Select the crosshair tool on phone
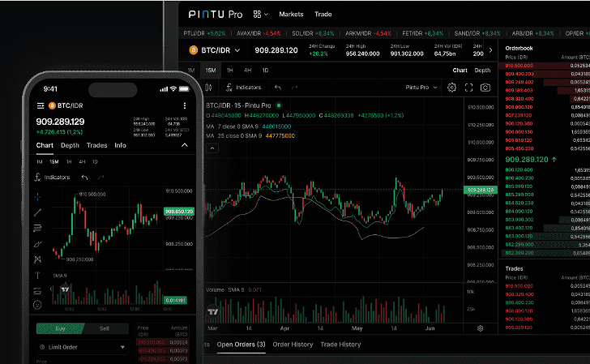This screenshot has height=364, width=590. point(37,197)
